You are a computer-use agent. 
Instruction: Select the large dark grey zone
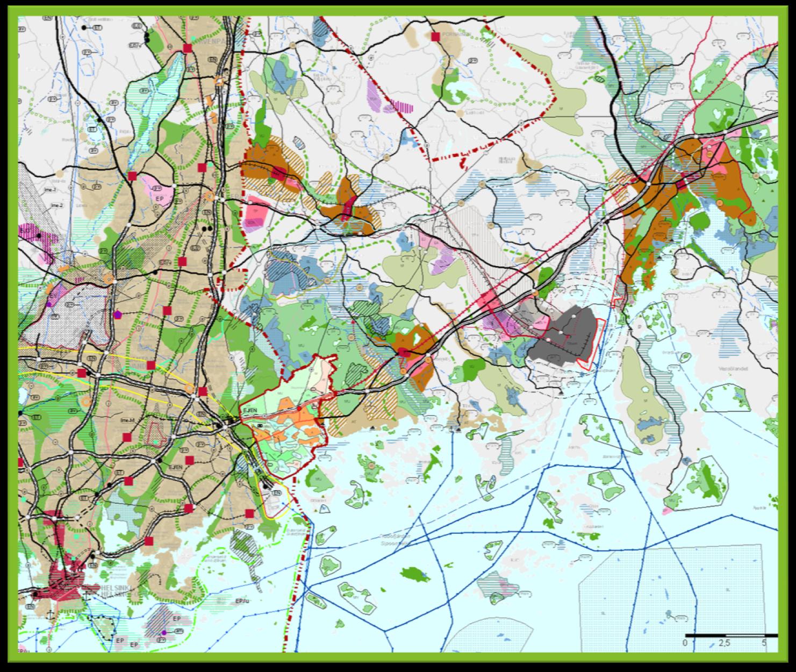(x=564, y=336)
